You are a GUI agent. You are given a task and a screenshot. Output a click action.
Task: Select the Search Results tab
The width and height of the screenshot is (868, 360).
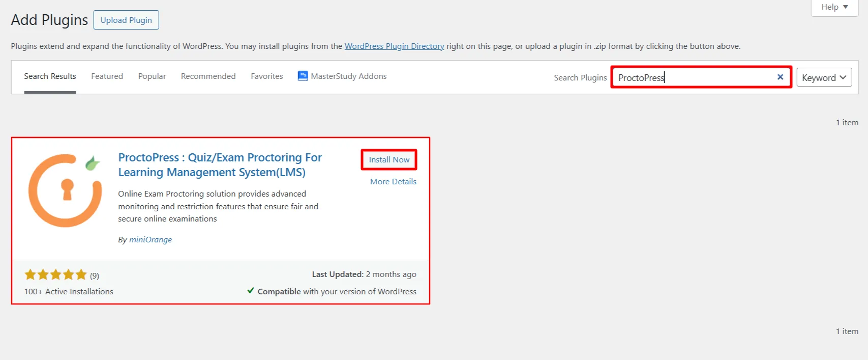pyautogui.click(x=50, y=76)
